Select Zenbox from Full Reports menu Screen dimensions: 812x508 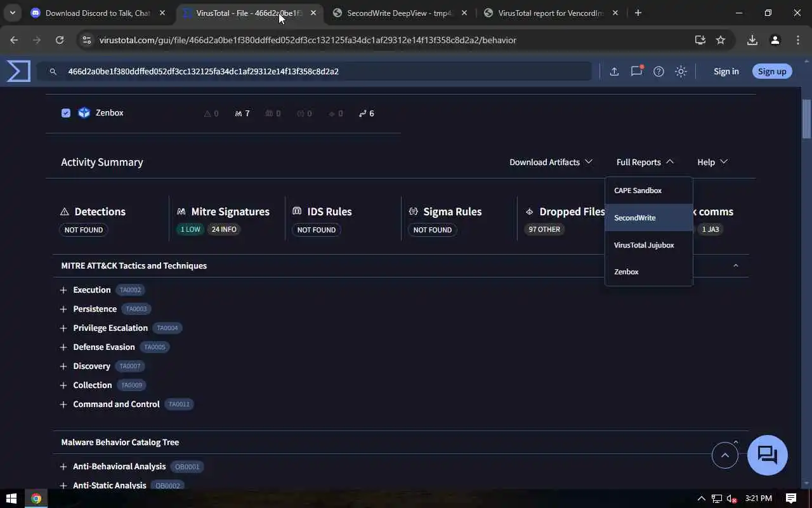click(648, 272)
